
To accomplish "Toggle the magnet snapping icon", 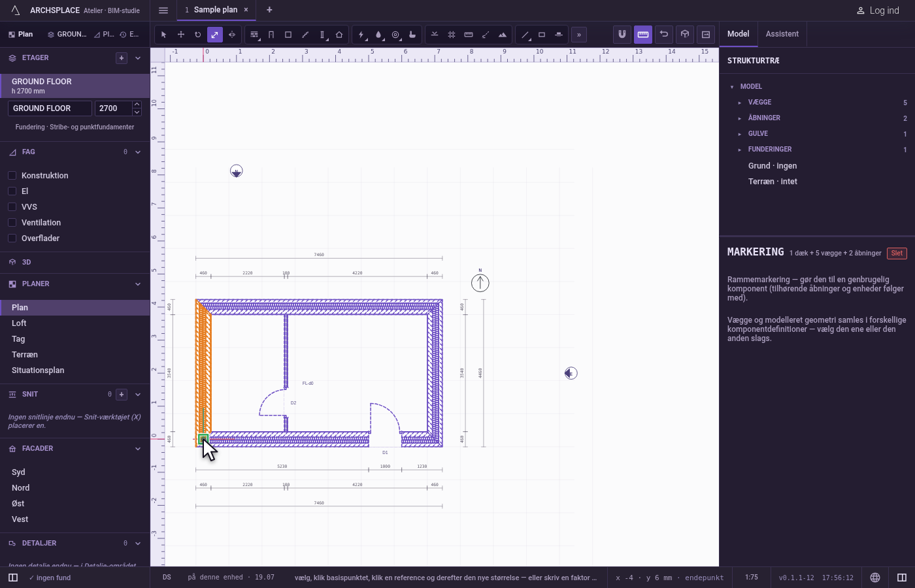I will (x=622, y=34).
